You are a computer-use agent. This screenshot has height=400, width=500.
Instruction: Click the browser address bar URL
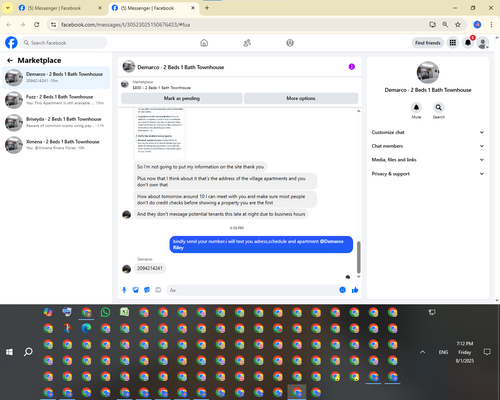(126, 25)
